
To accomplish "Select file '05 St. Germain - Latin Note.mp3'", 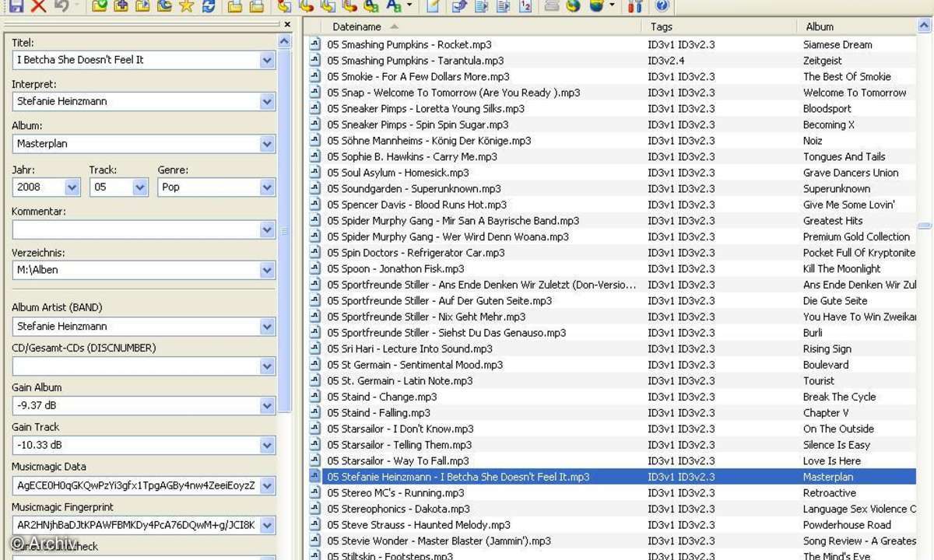I will [x=400, y=380].
